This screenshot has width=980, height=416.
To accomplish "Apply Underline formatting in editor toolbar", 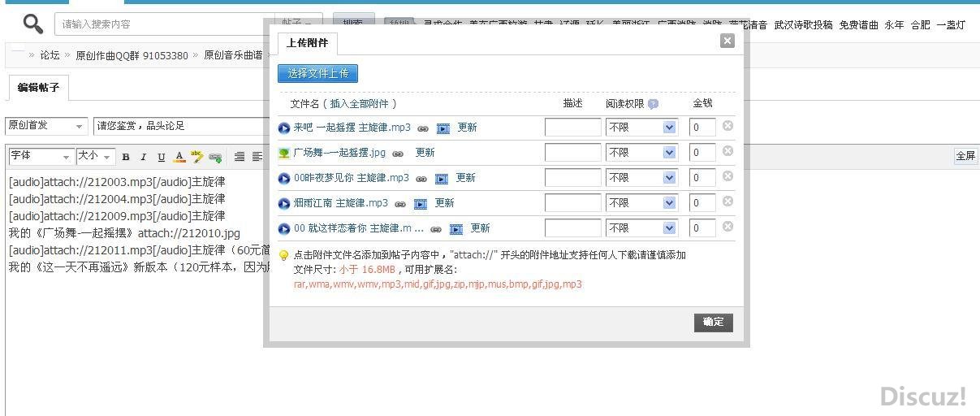I will pos(162,157).
